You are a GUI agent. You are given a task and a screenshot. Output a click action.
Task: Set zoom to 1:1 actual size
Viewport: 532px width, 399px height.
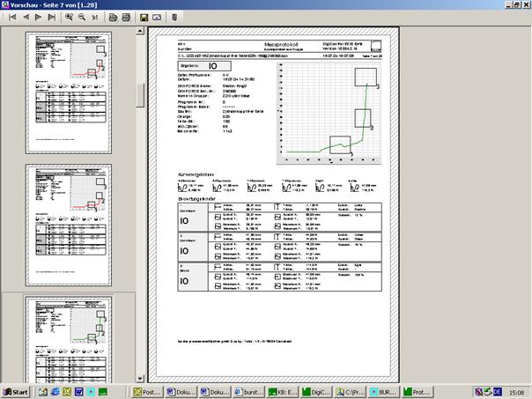coord(95,17)
